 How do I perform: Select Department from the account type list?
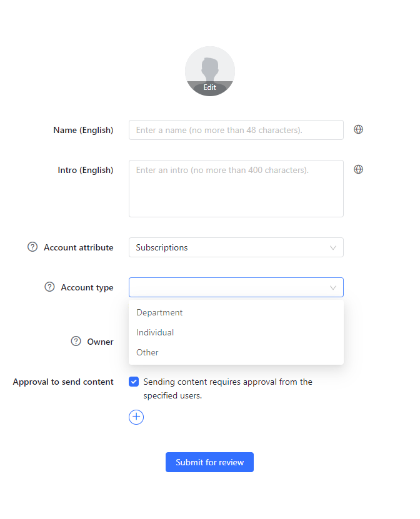[159, 312]
